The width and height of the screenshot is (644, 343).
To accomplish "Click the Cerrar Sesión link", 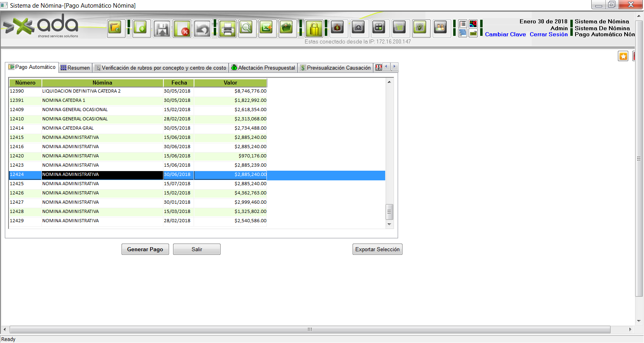I will (x=548, y=35).
